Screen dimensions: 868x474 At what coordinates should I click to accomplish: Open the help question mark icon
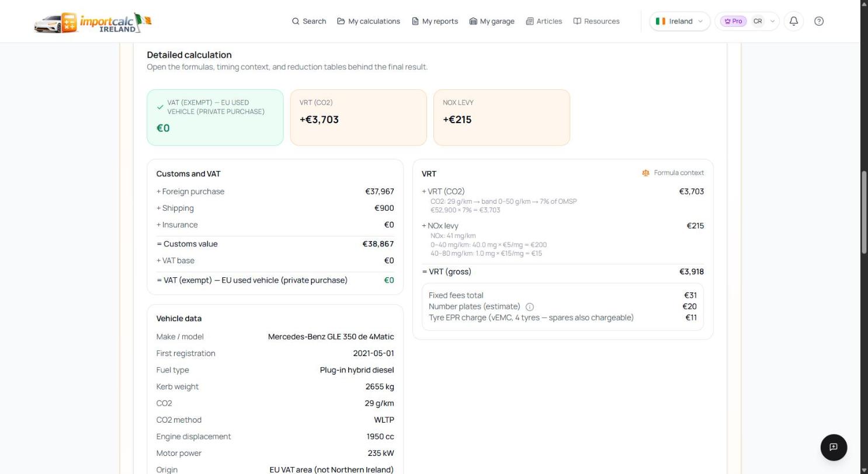[819, 21]
